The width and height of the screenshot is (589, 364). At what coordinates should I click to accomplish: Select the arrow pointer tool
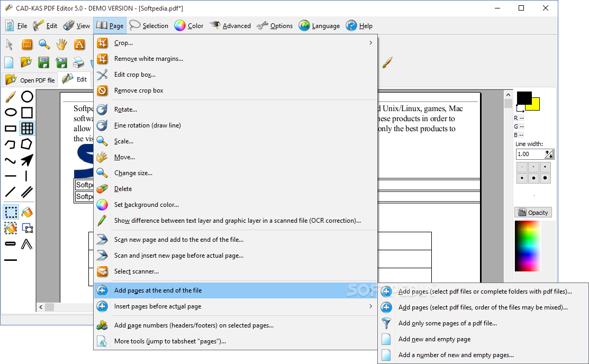click(x=10, y=44)
